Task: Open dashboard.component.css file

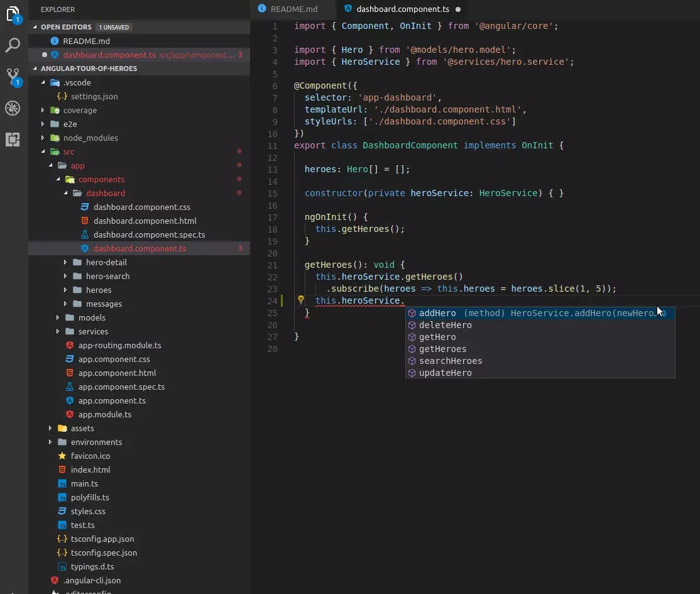Action: pyautogui.click(x=139, y=207)
